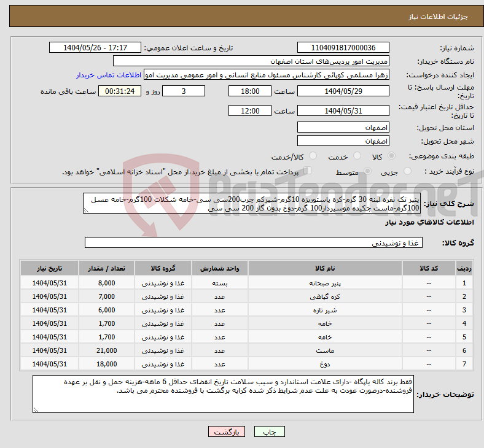
Task: Click the واحد شمارش column header
Action: pos(219,268)
